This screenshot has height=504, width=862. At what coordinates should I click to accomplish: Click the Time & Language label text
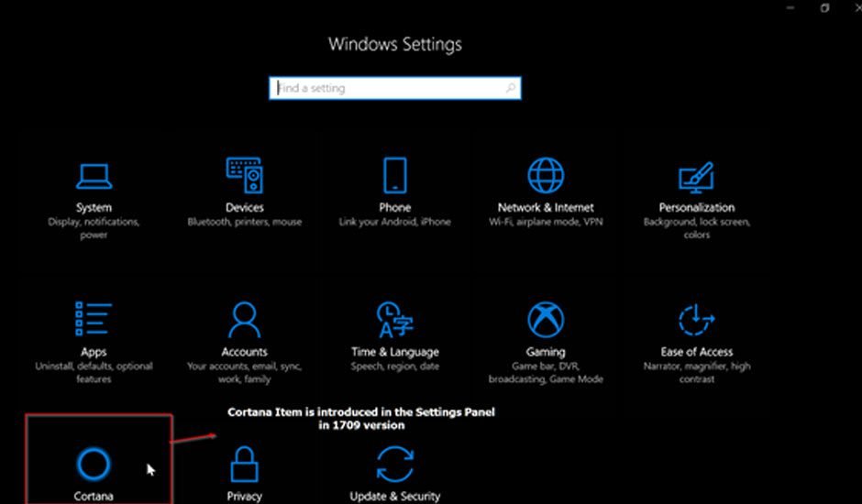[x=394, y=352]
